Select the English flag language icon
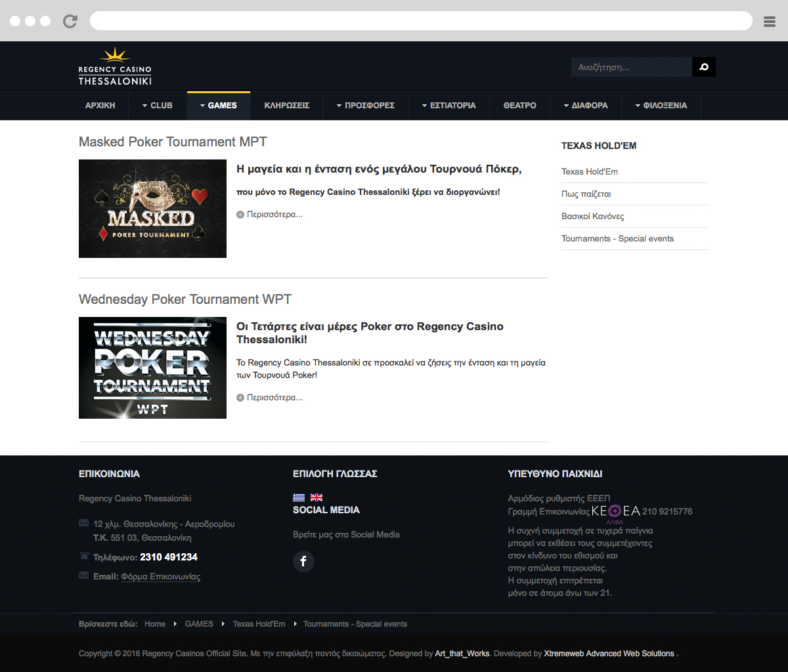The width and height of the screenshot is (788, 672). point(317,497)
